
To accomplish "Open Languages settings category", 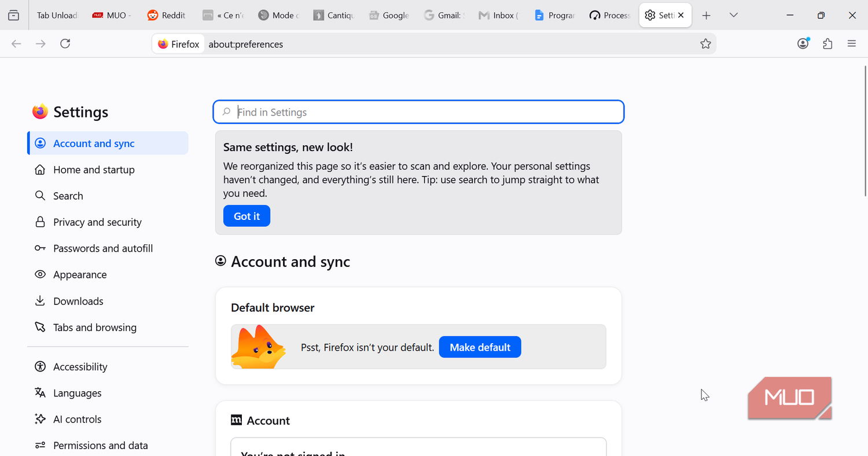I will [x=108, y=393].
